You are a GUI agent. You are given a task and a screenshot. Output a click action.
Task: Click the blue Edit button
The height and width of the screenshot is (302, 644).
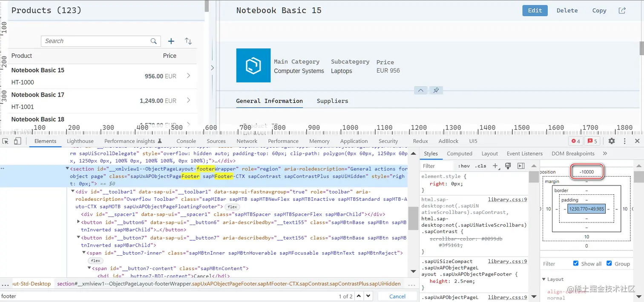tap(535, 11)
